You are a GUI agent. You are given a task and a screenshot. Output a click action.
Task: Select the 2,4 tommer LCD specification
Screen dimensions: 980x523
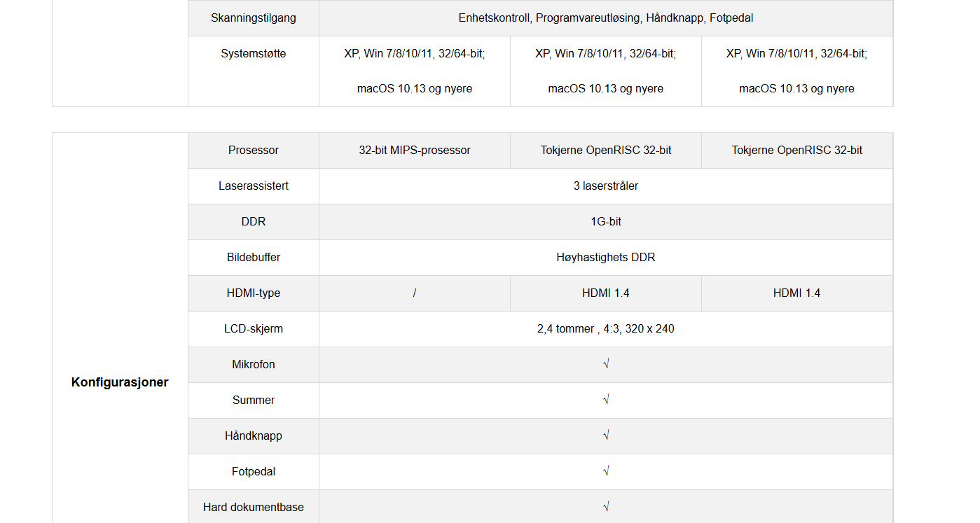[606, 328]
